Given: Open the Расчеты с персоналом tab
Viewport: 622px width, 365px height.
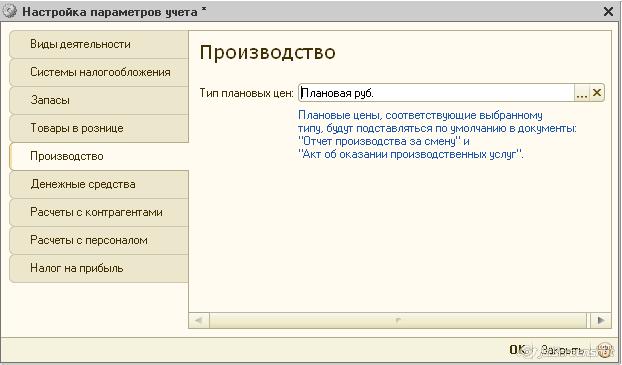Looking at the screenshot, I should 99,240.
